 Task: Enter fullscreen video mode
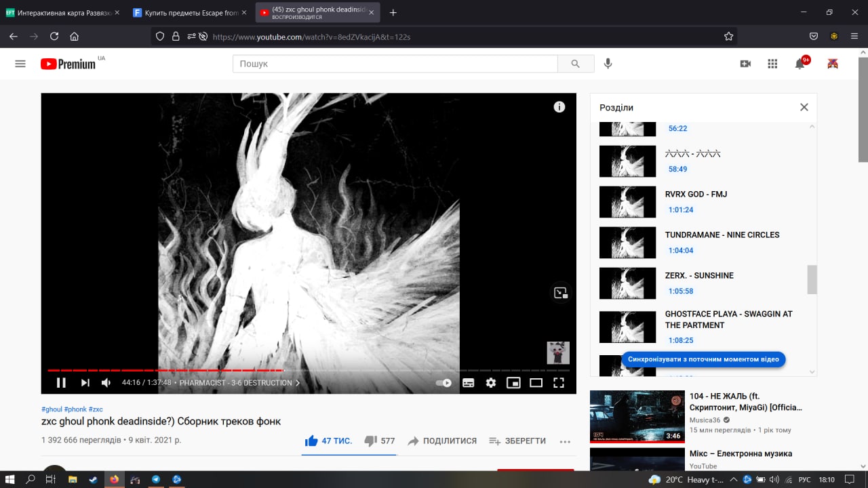[559, 383]
